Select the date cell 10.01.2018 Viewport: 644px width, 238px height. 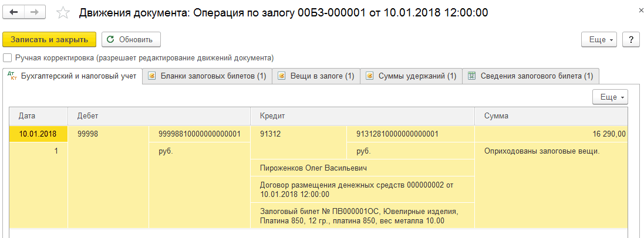coord(38,134)
